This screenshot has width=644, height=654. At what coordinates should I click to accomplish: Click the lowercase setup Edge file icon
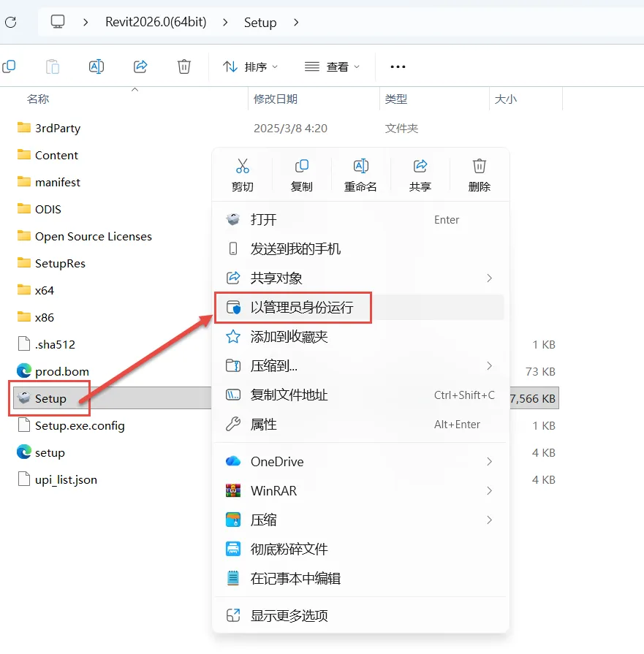(24, 452)
